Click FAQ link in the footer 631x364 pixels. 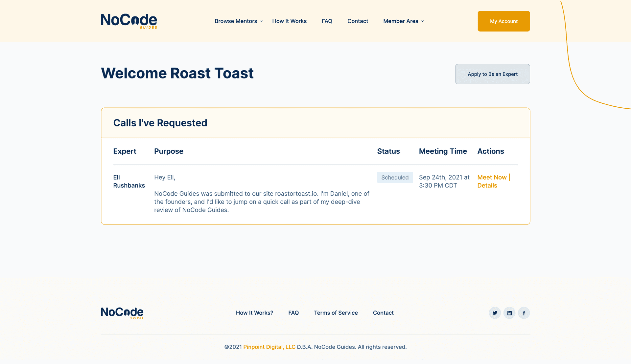coord(293,313)
